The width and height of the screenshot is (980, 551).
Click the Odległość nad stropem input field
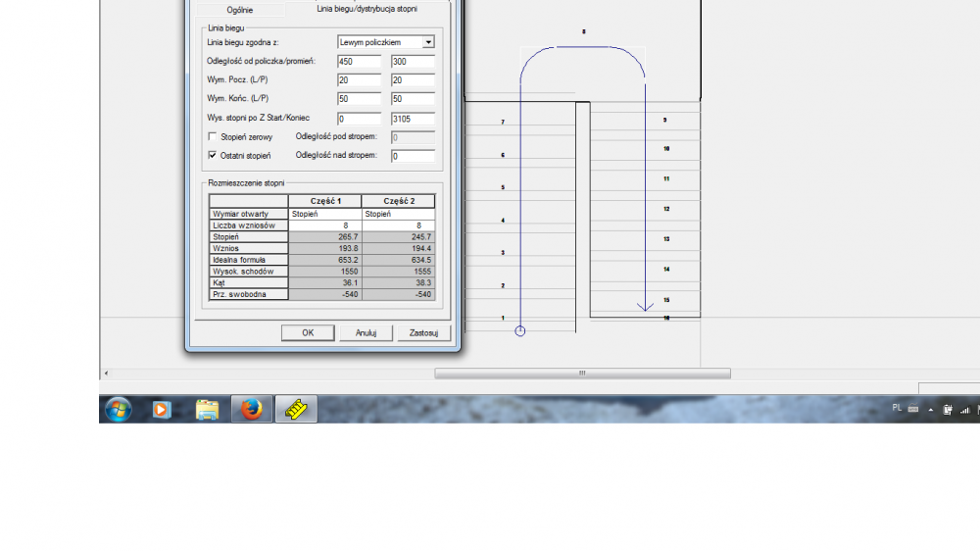coord(413,156)
